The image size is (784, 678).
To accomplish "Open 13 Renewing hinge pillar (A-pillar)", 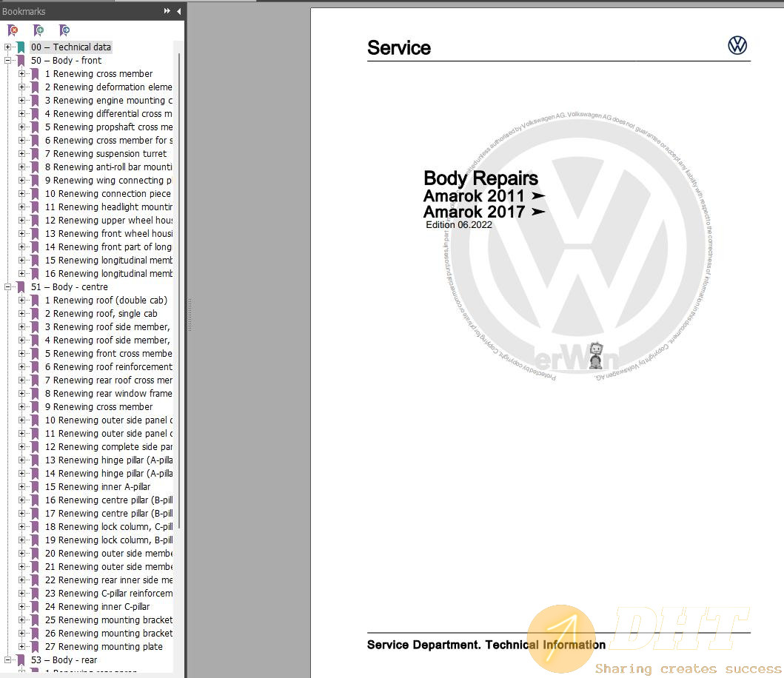I will (x=109, y=460).
